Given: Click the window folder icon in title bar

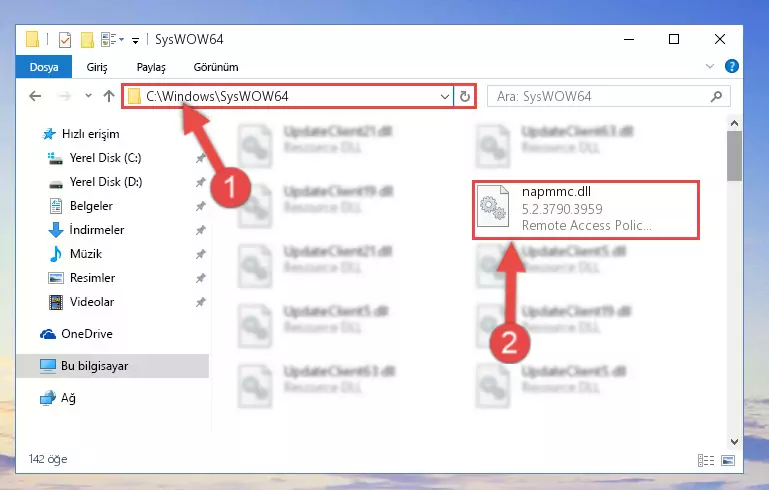Looking at the screenshot, I should pyautogui.click(x=32, y=39).
